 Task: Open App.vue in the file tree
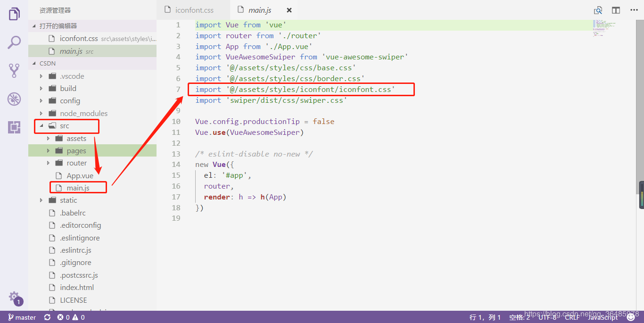[x=92, y=175]
